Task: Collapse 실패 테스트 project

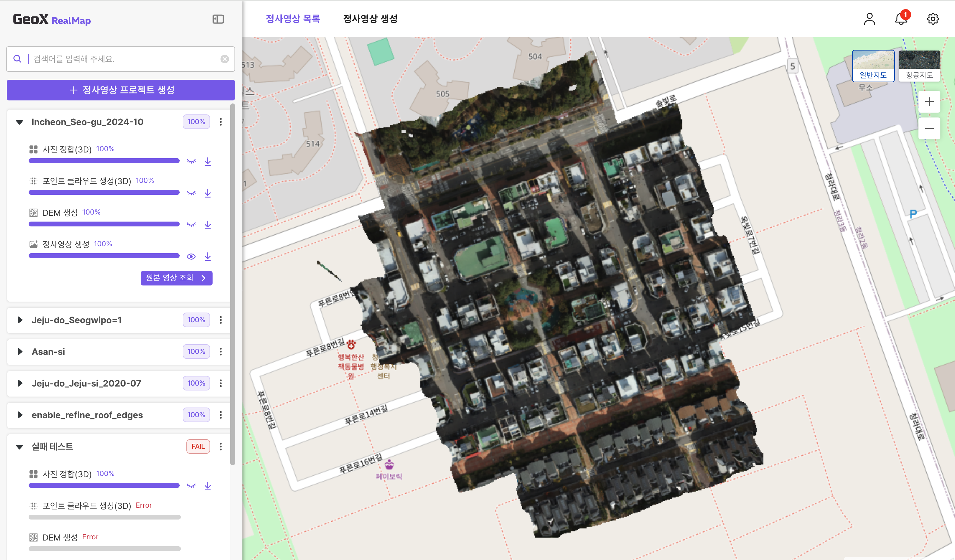Action: point(20,447)
